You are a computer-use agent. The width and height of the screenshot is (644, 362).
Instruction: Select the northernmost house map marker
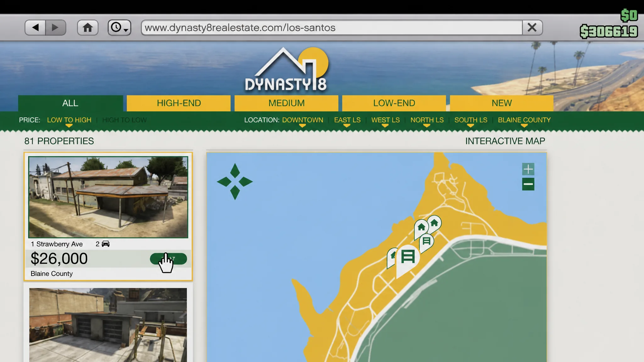[x=435, y=223]
